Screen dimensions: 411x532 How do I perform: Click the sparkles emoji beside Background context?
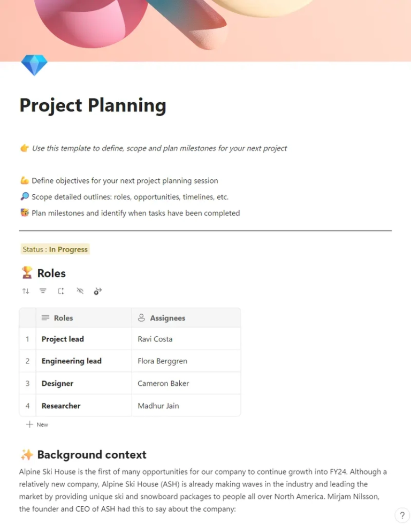click(x=27, y=454)
